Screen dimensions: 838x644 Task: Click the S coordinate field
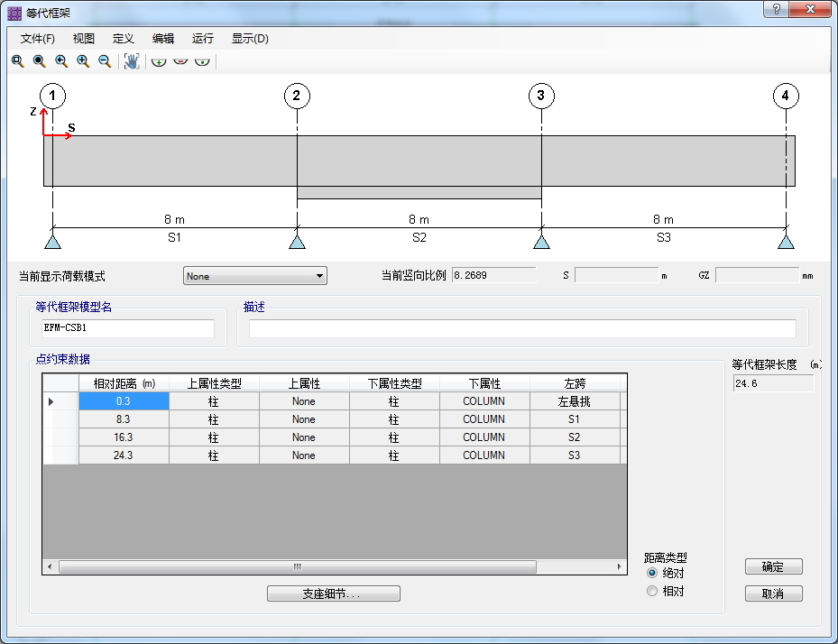tap(616, 275)
